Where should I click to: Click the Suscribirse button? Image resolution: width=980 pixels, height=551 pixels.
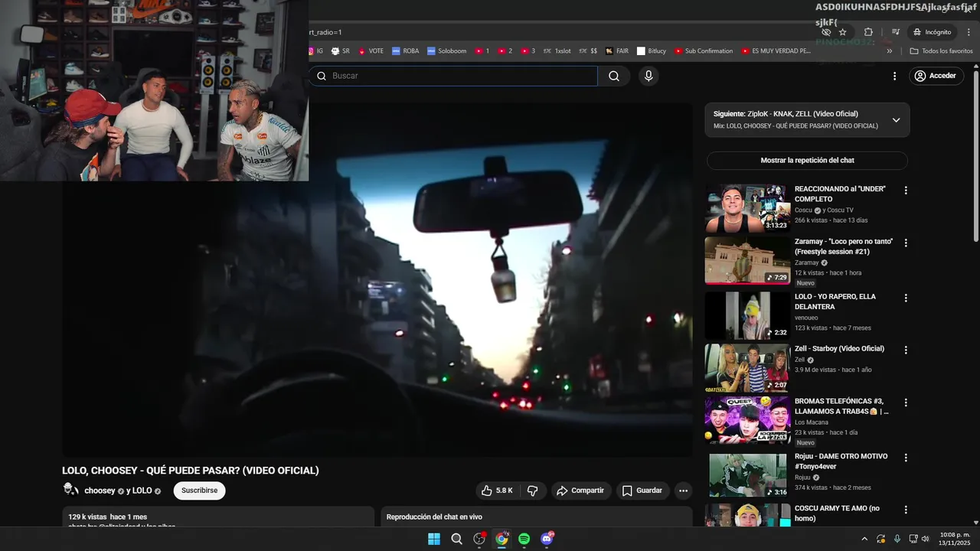[x=199, y=491]
